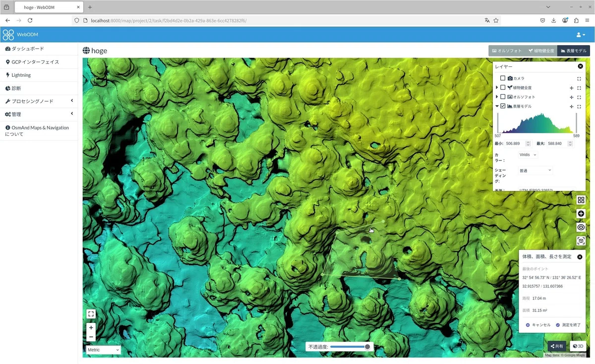Viewport: 595px width, 364px height.
Task: Toggle the オルソフォト side-by-side swipe icon
Action: (572, 97)
